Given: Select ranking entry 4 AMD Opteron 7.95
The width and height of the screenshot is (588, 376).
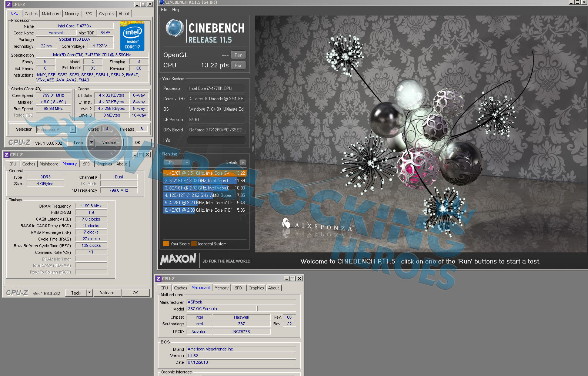Looking at the screenshot, I should pos(205,195).
